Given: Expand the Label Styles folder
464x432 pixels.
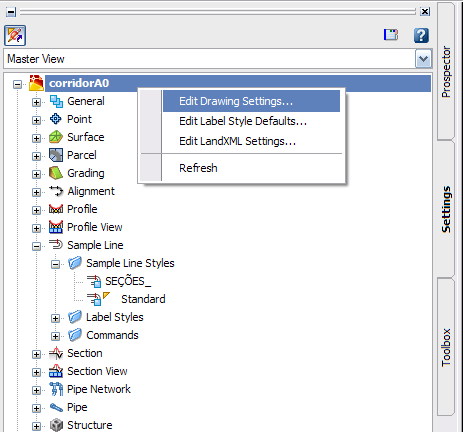Looking at the screenshot, I should pos(55,318).
